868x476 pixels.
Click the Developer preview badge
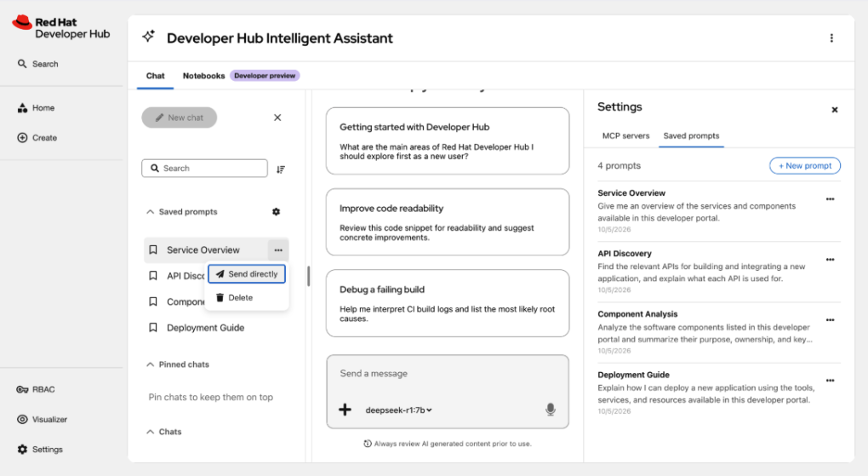tap(265, 76)
